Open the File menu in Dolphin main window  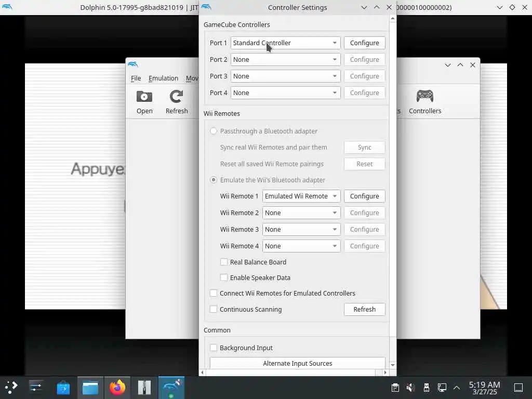pyautogui.click(x=136, y=78)
